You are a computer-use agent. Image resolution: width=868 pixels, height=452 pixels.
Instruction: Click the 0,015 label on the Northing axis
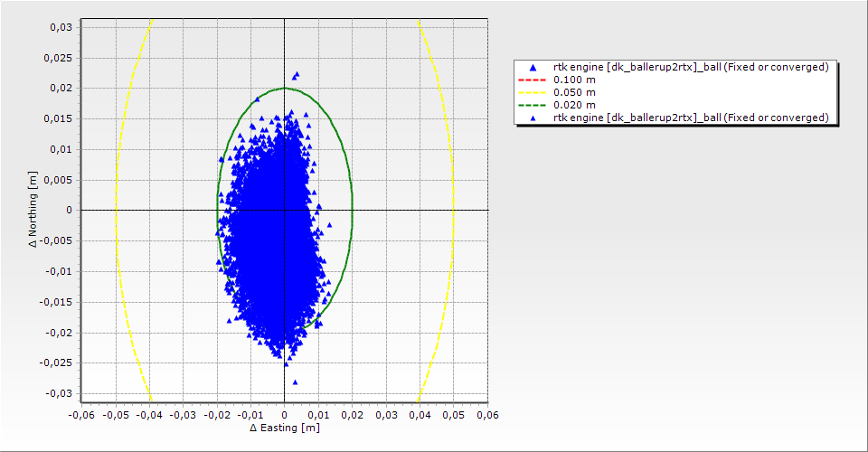click(x=58, y=118)
